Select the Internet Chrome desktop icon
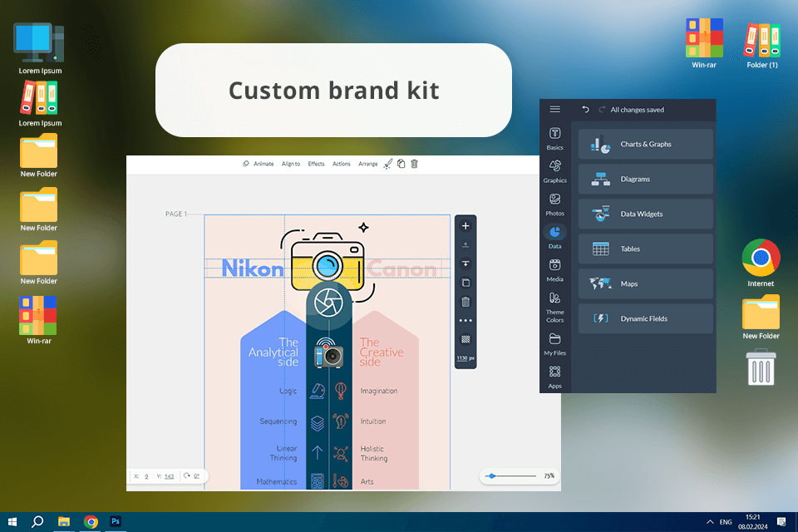The width and height of the screenshot is (798, 532). [x=761, y=264]
